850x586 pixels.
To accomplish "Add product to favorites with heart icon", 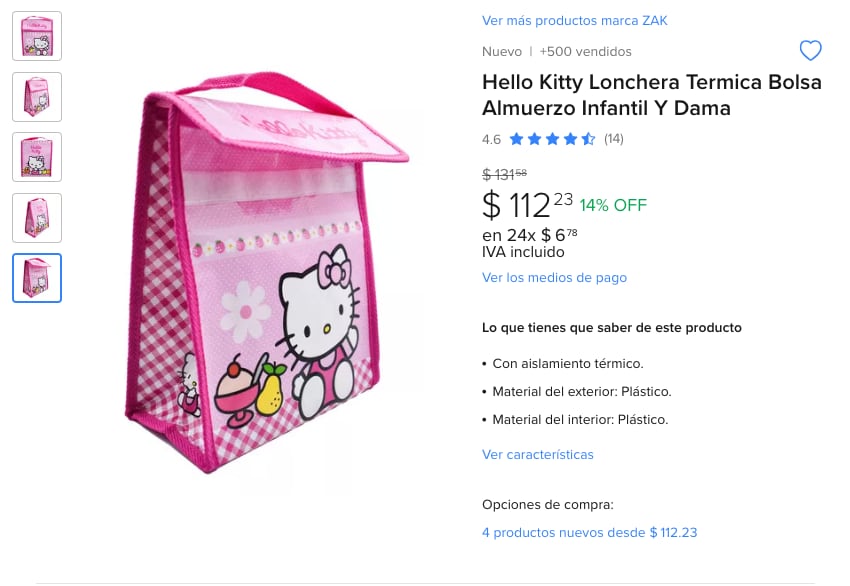I will [x=810, y=51].
